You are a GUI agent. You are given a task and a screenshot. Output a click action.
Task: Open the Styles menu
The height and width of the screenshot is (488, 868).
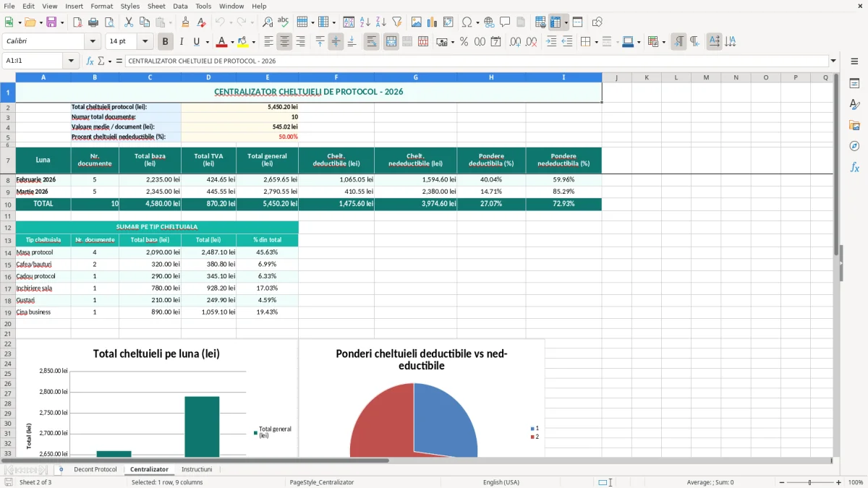coord(130,6)
